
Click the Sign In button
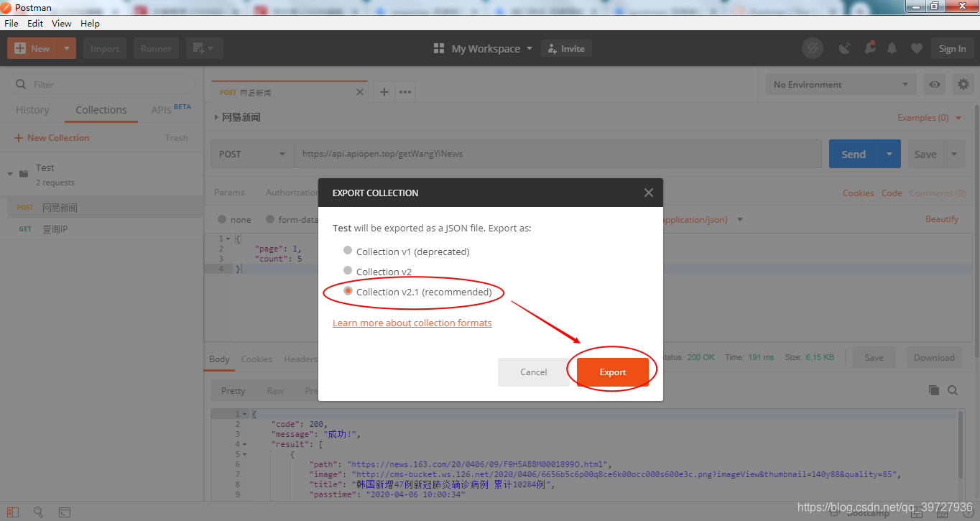(x=952, y=48)
